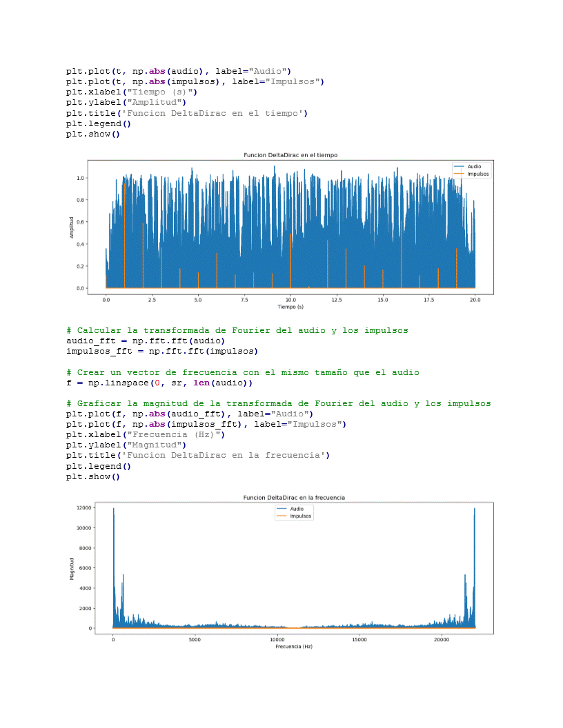Click the orange Impulsos legend line in frequency plot
563x728 pixels.
(x=281, y=516)
